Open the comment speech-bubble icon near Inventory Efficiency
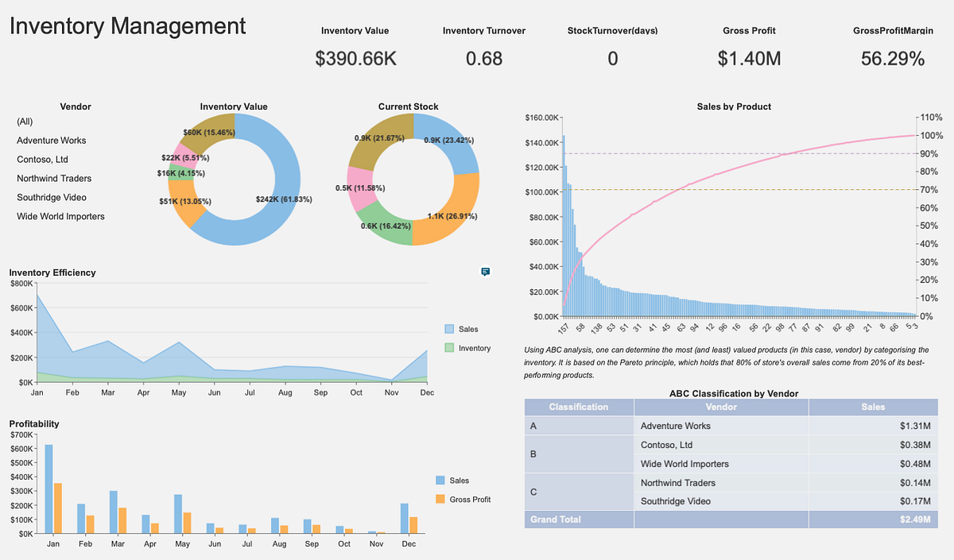The width and height of the screenshot is (954, 560). [485, 272]
